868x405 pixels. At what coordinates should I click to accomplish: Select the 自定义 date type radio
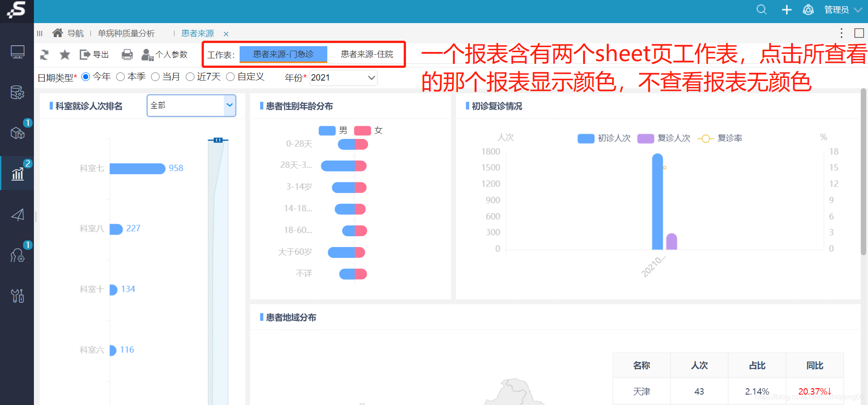[230, 77]
